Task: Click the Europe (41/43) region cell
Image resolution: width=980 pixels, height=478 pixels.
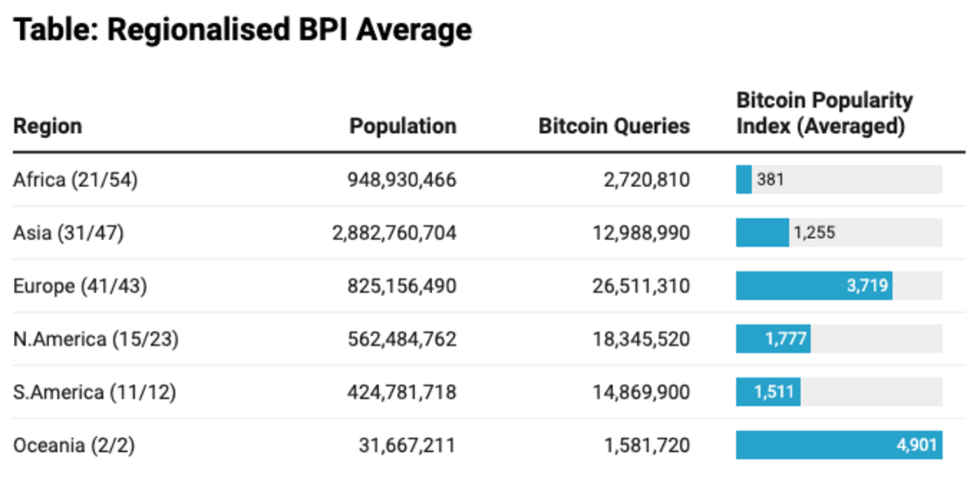Action: [80, 286]
